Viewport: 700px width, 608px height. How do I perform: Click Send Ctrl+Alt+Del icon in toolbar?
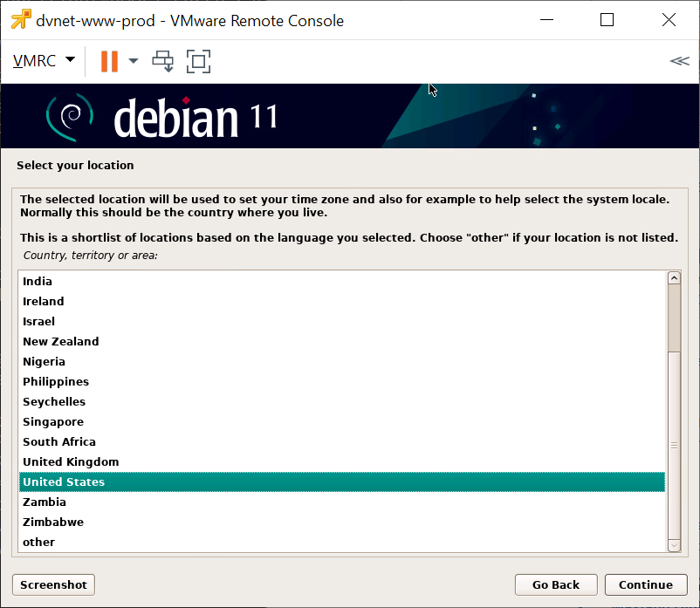coord(163,61)
